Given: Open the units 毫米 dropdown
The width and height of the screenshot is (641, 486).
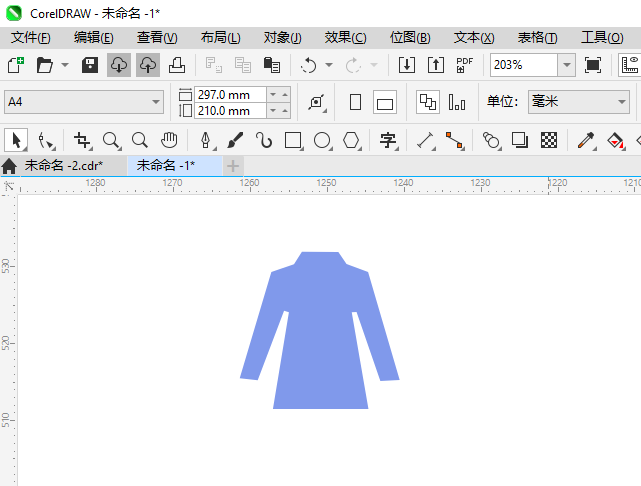Looking at the screenshot, I should (619, 102).
